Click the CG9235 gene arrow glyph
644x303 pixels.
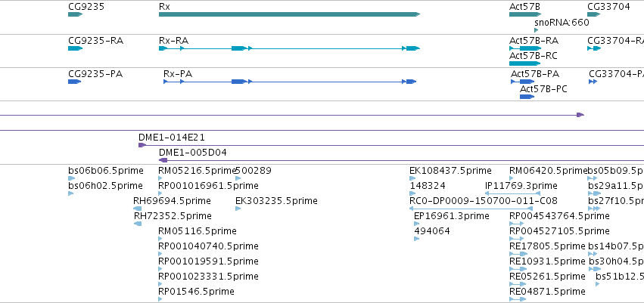click(x=75, y=14)
